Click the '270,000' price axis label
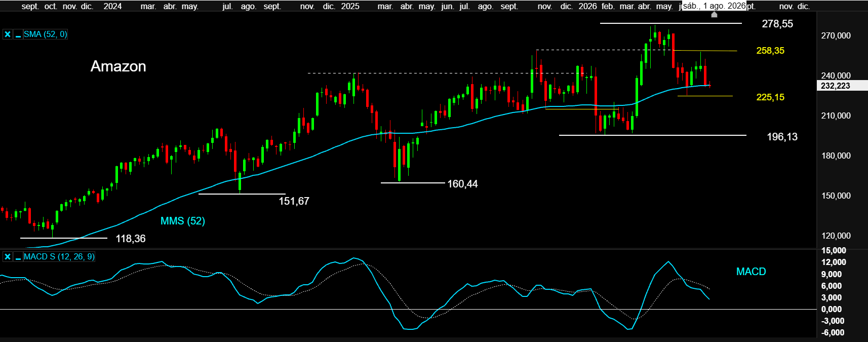The width and height of the screenshot is (868, 342). [x=836, y=35]
